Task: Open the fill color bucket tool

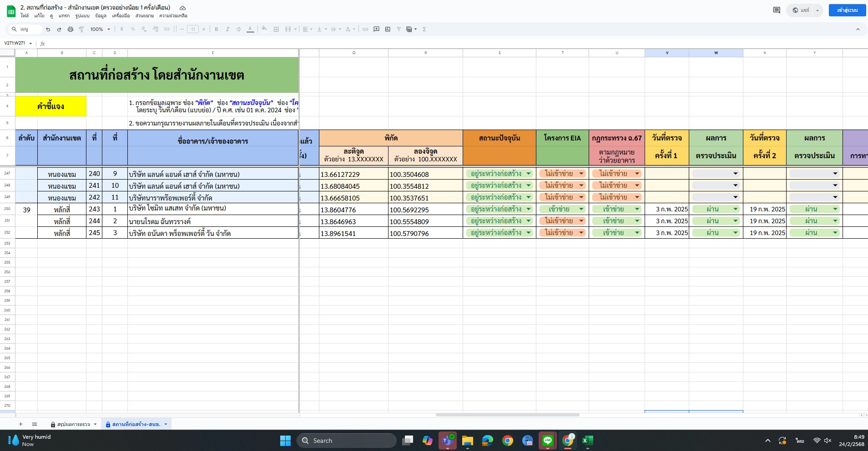Action: point(265,29)
